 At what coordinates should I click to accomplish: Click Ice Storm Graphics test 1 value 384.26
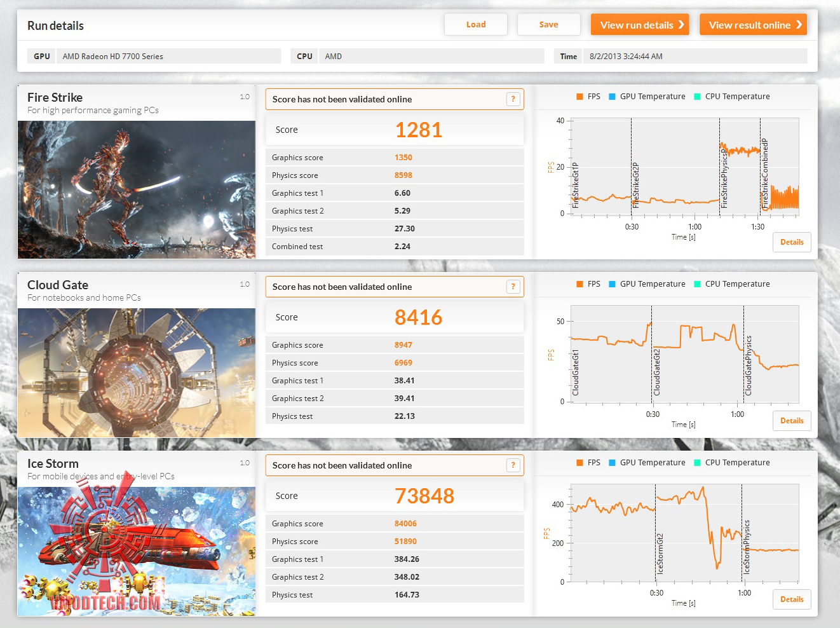pyautogui.click(x=407, y=559)
